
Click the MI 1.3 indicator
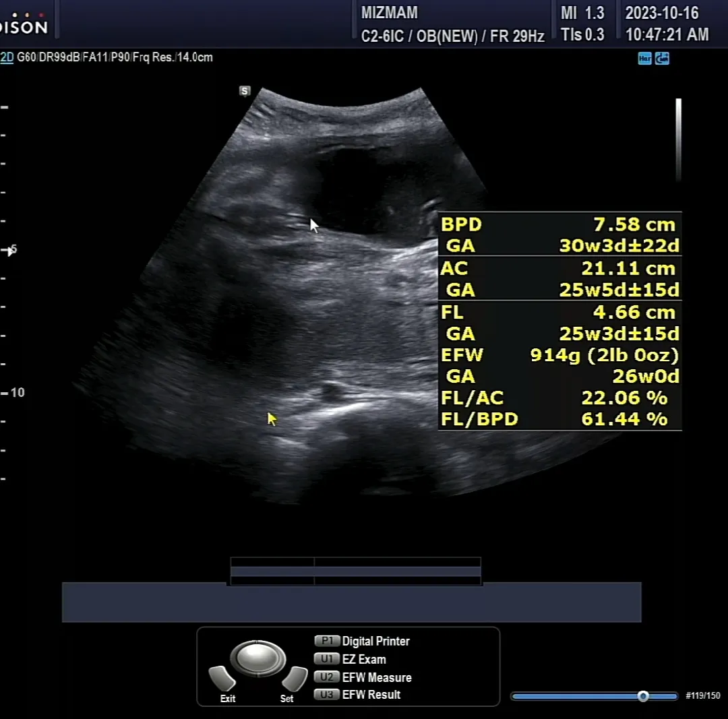tap(582, 13)
